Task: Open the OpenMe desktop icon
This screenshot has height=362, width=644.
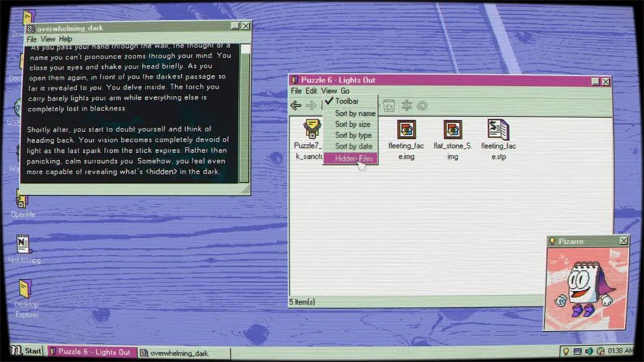Action: point(22,199)
